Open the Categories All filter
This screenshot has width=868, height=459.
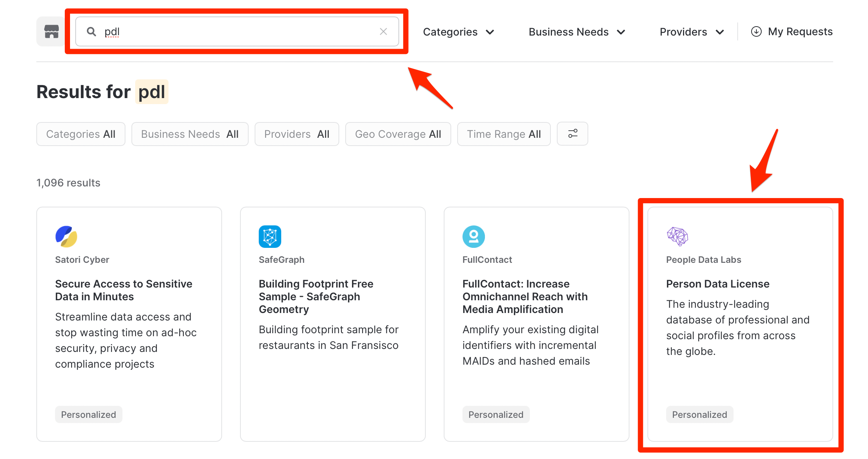click(81, 134)
